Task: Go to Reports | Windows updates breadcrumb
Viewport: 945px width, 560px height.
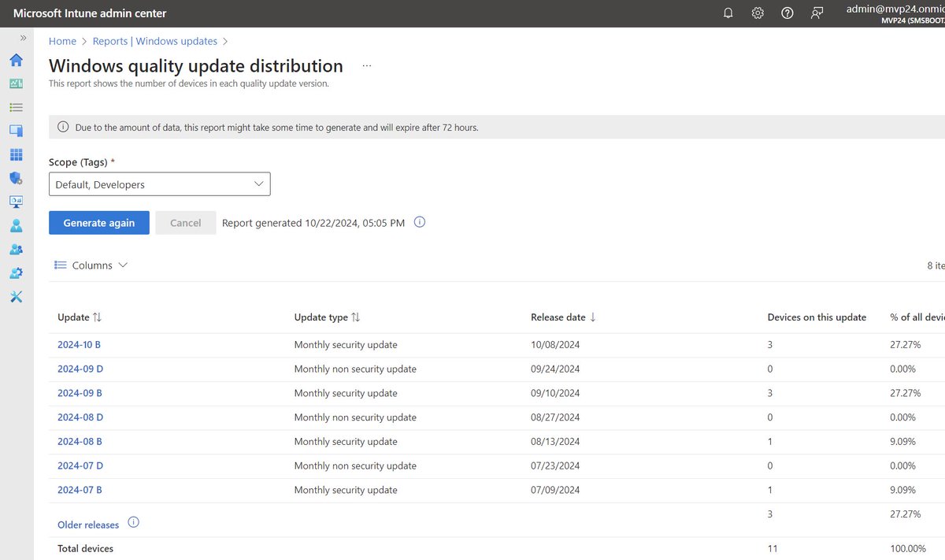Action: (x=155, y=41)
